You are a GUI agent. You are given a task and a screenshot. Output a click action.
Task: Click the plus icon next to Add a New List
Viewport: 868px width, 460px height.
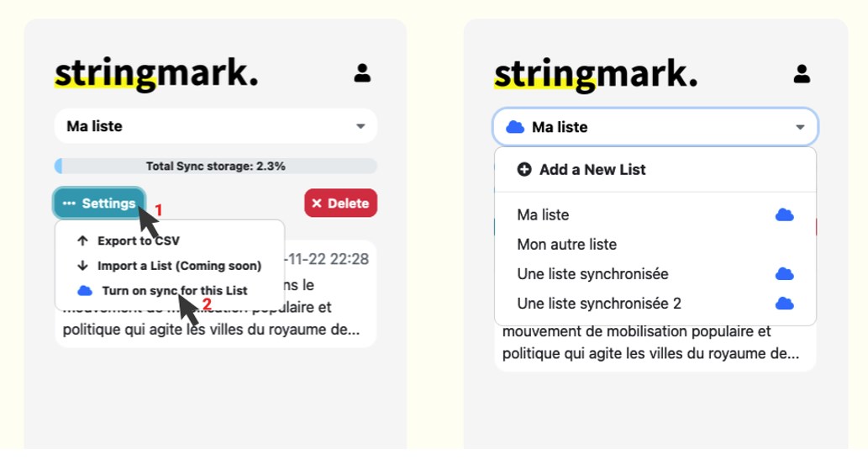point(524,170)
